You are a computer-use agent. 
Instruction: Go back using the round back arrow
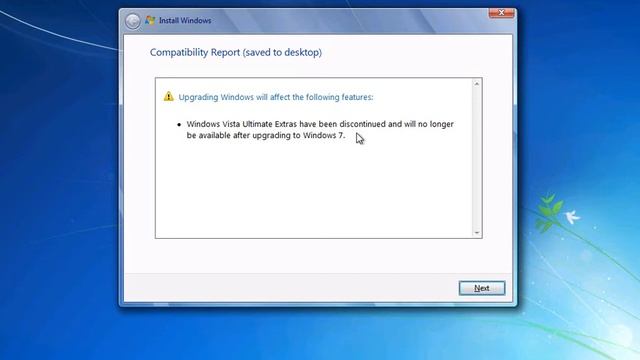[133, 21]
